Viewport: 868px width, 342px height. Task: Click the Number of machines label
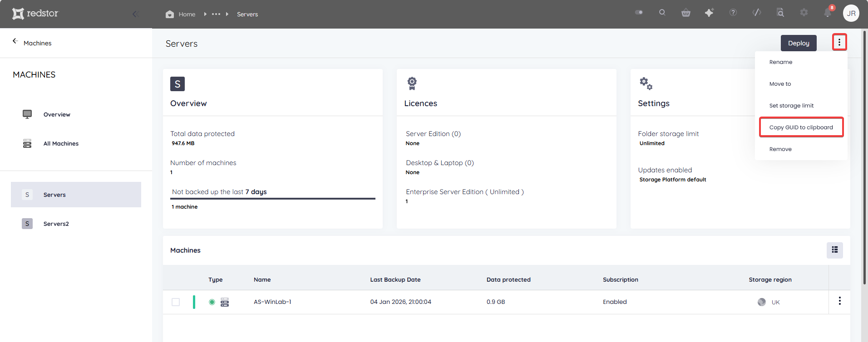coord(203,163)
